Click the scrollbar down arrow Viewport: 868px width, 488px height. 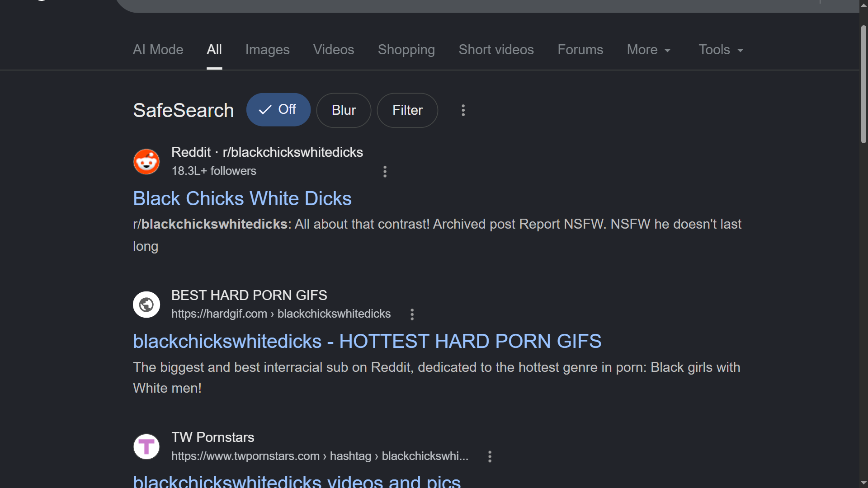pyautogui.click(x=863, y=483)
